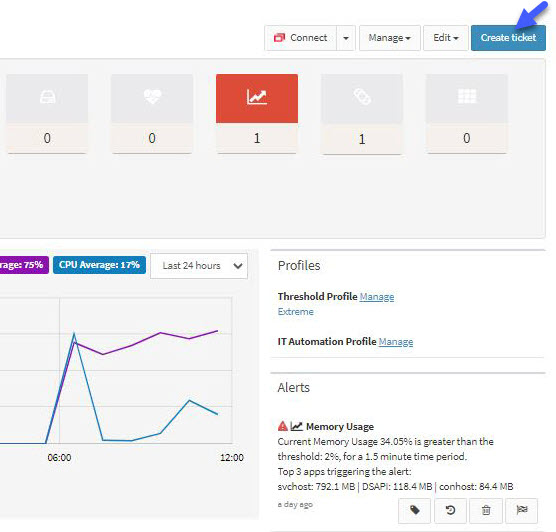The width and height of the screenshot is (556, 532).
Task: Open the Edit dropdown menu
Action: 446,38
